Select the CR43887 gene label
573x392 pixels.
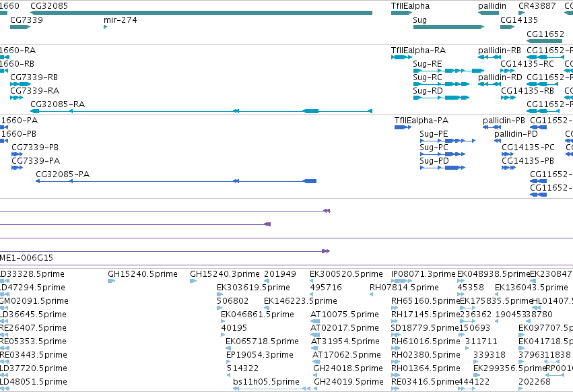pos(537,6)
